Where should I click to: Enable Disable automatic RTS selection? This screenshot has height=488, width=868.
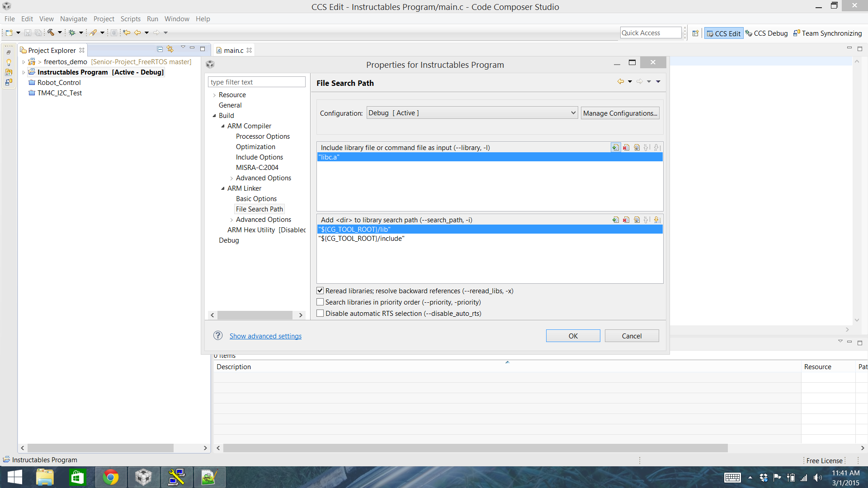(320, 313)
